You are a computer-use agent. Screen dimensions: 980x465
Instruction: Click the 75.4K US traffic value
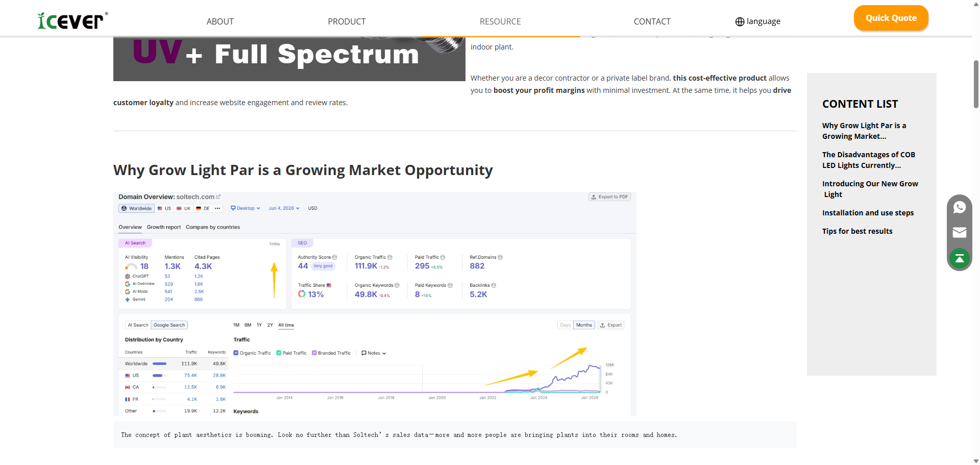(190, 376)
